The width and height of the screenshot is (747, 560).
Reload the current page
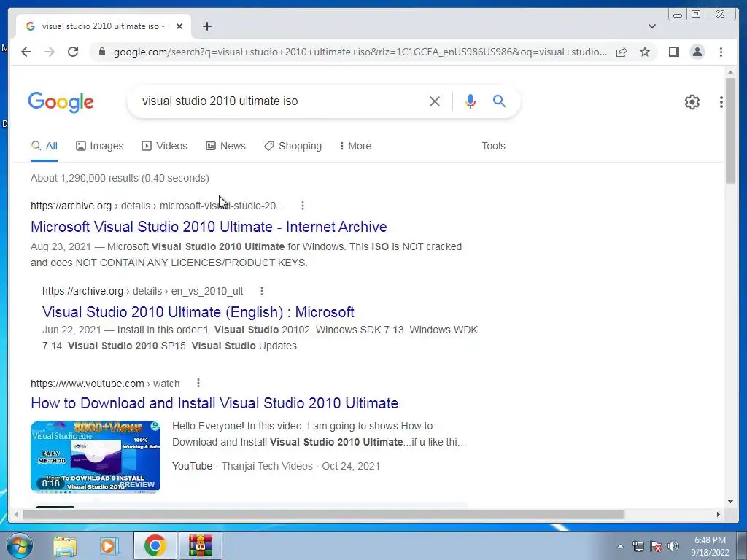[73, 52]
